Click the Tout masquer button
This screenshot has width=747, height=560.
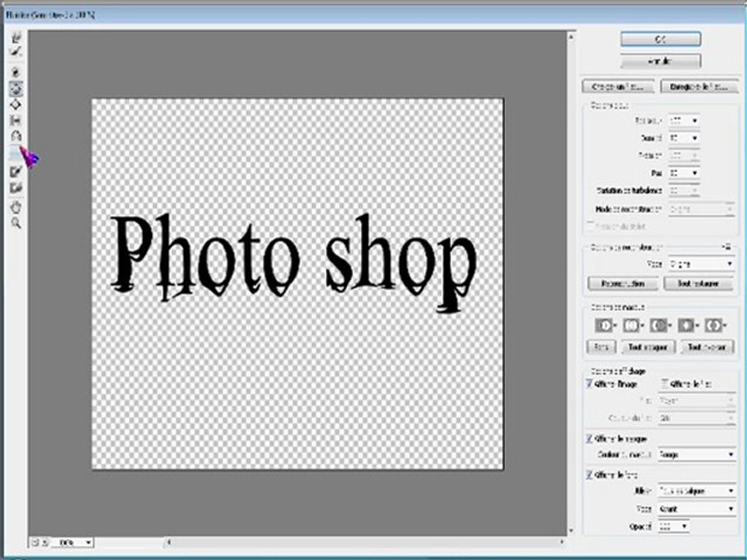tap(648, 347)
